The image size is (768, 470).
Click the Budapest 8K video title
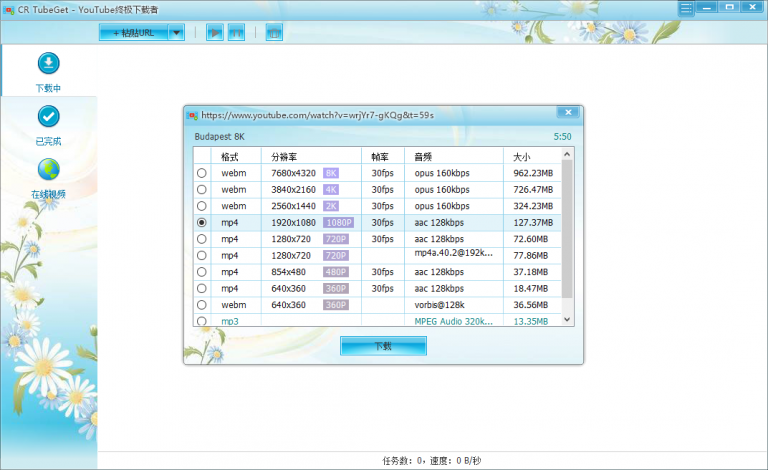tap(219, 137)
